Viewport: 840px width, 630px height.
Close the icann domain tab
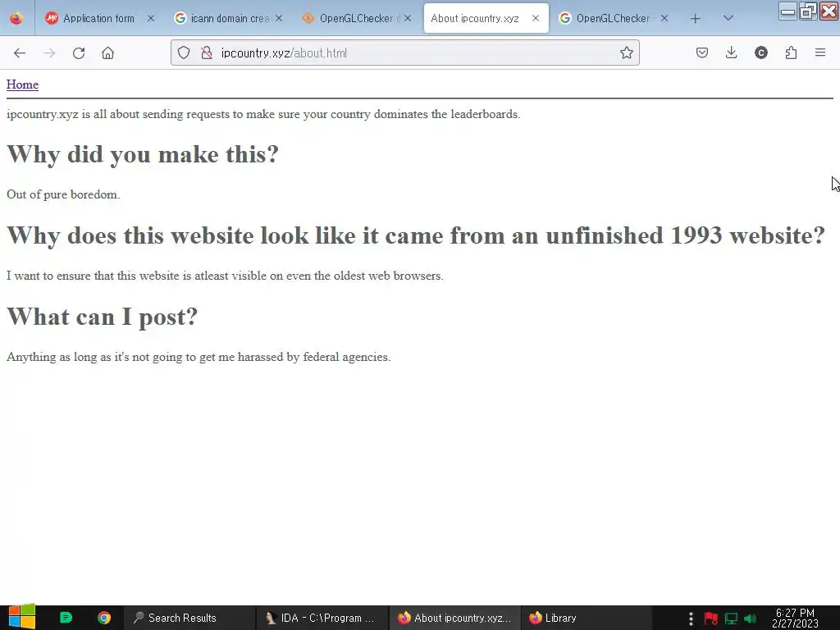click(x=279, y=18)
